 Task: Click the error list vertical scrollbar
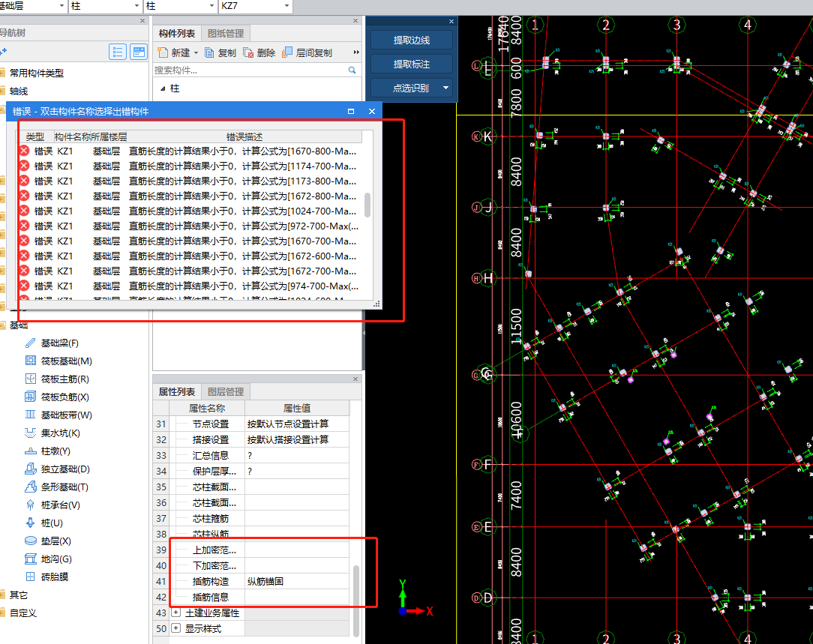click(367, 205)
